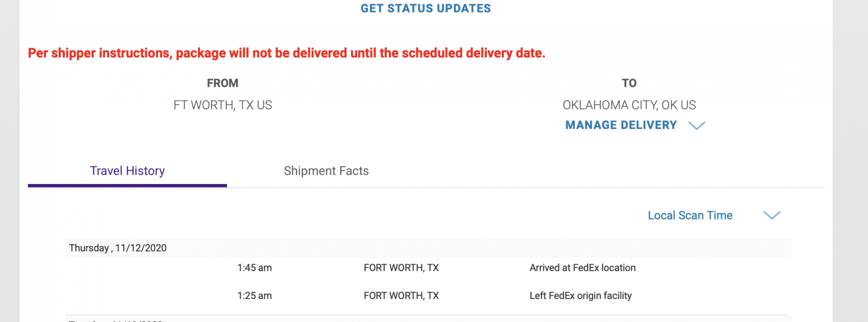Select the 1:25 am scan time
This screenshot has width=868, height=322.
(254, 296)
